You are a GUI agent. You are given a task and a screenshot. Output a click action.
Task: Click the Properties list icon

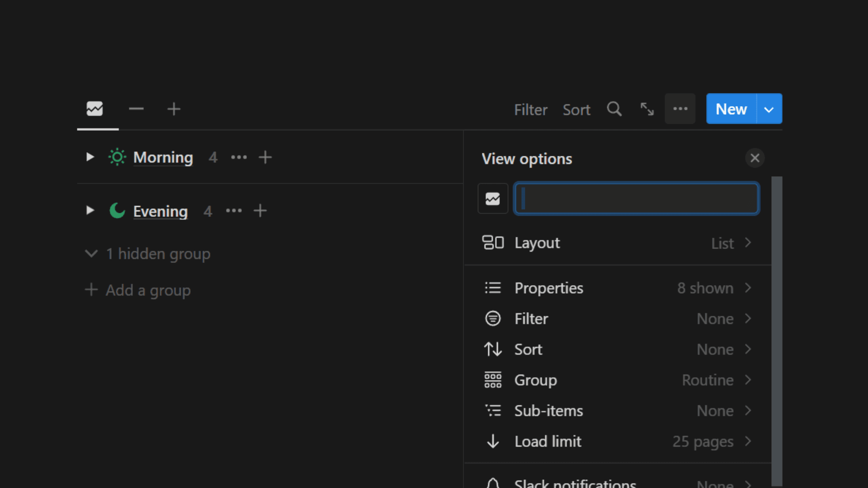[493, 288]
